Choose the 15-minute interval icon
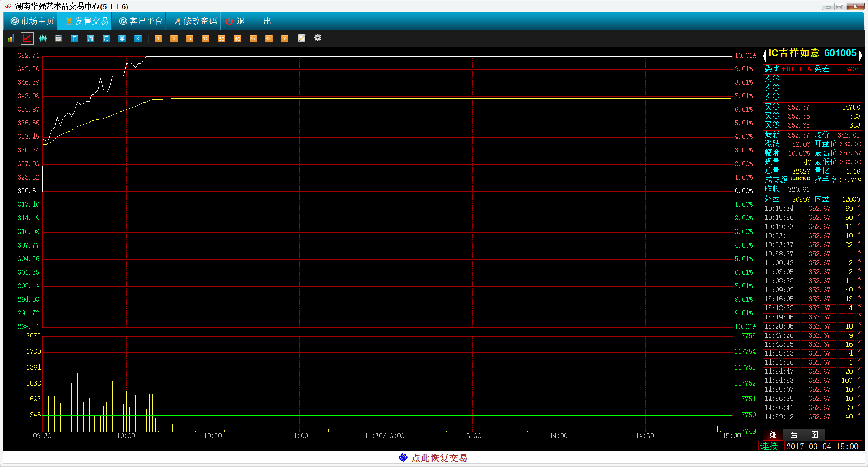 (x=206, y=38)
